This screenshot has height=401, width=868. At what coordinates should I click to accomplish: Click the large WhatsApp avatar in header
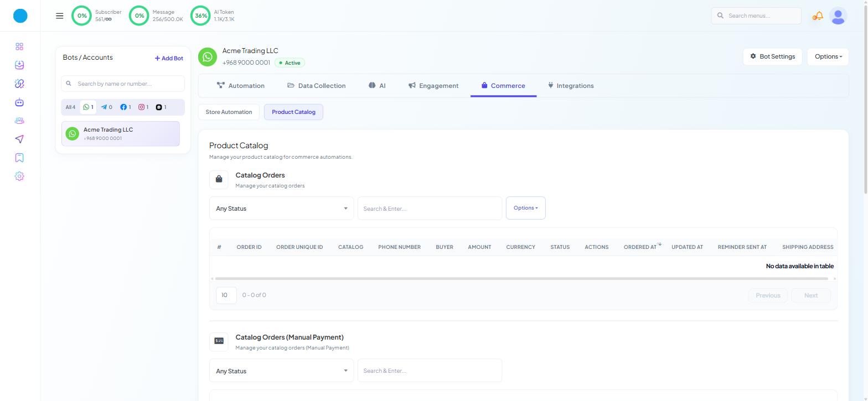[208, 56]
